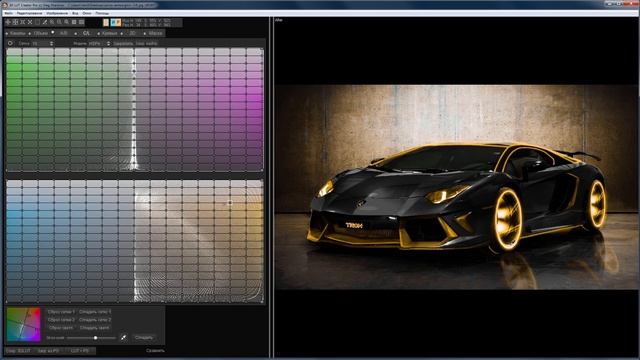This screenshot has height=360, width=640.
Task: Click the diagonal X arrows icon
Action: click(x=30, y=22)
